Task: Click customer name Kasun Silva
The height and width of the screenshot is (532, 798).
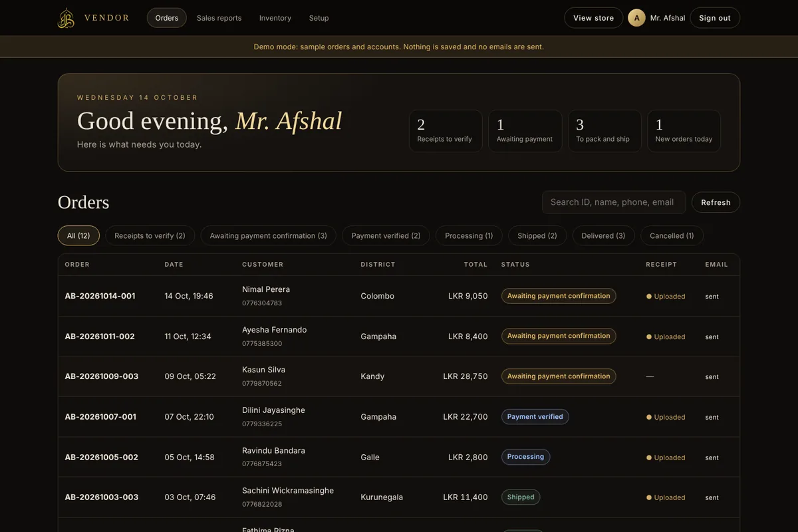Action: click(x=263, y=370)
